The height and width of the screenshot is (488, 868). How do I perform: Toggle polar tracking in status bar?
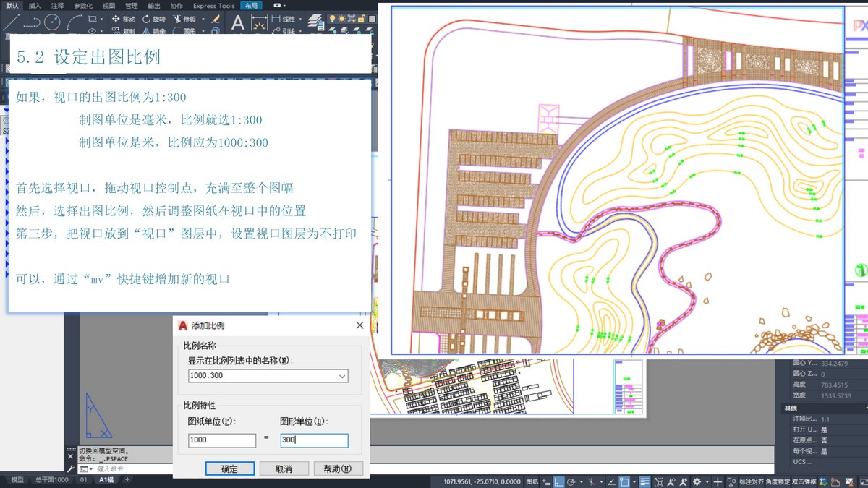click(571, 481)
